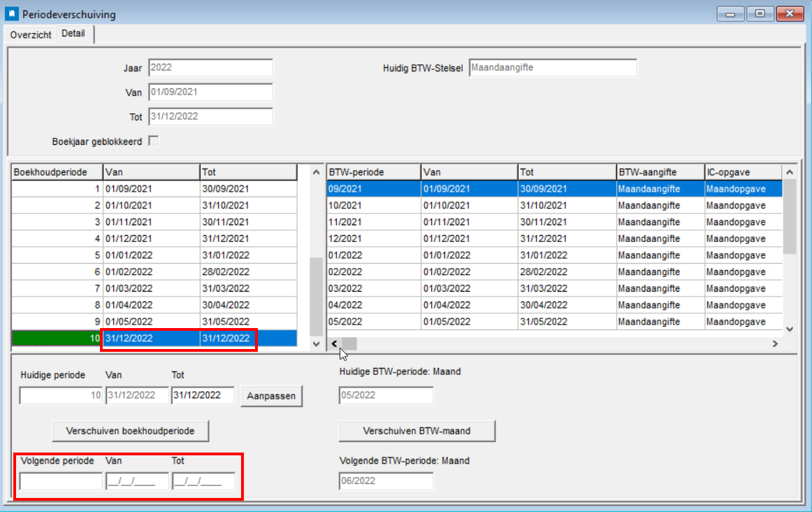Image resolution: width=812 pixels, height=512 pixels.
Task: Click right arrow of horizontal BTW scrollbar
Action: 774,343
